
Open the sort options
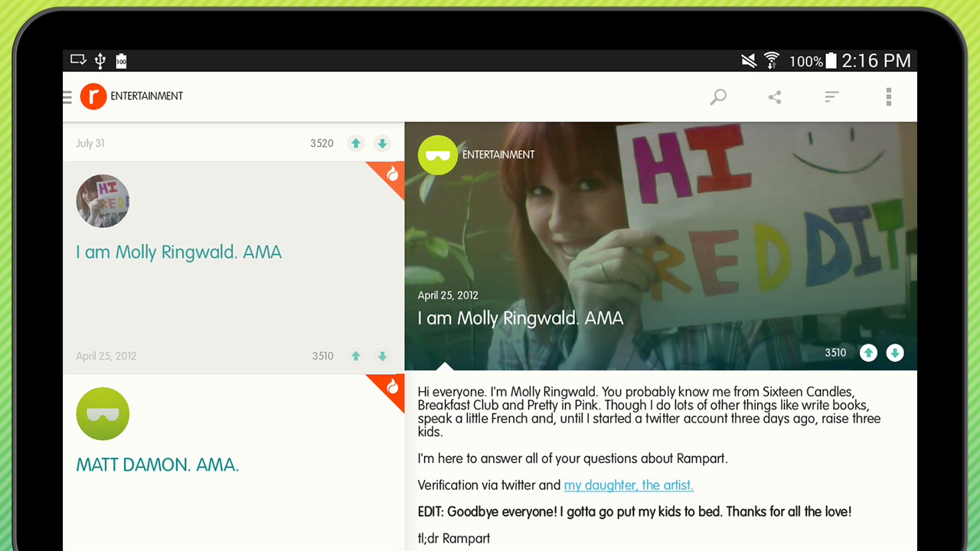pos(831,96)
